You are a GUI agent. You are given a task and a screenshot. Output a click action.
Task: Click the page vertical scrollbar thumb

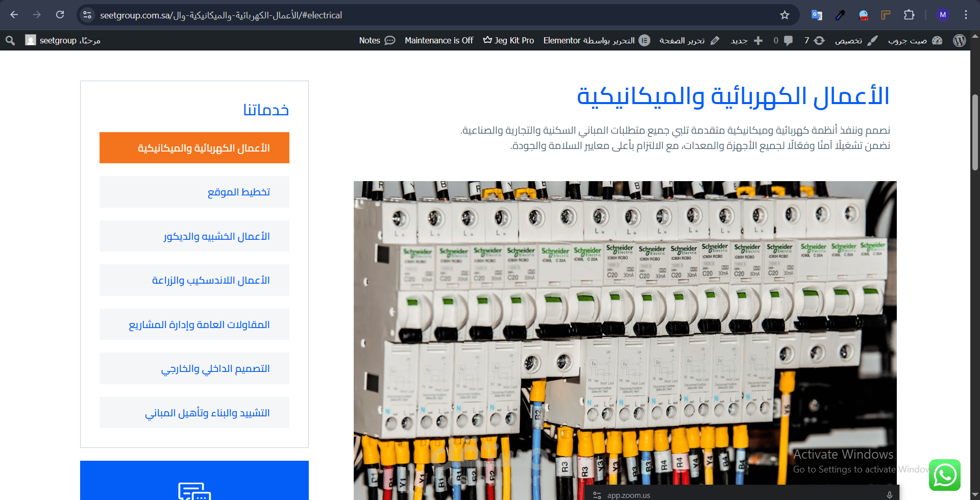(975, 132)
